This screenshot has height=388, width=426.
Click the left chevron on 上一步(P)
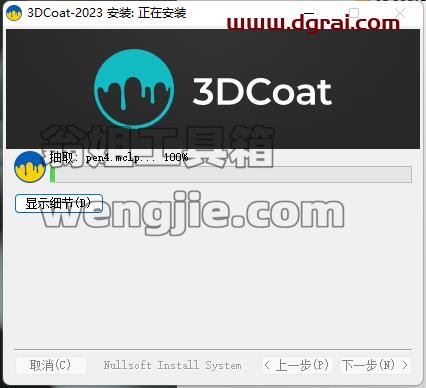click(x=267, y=365)
